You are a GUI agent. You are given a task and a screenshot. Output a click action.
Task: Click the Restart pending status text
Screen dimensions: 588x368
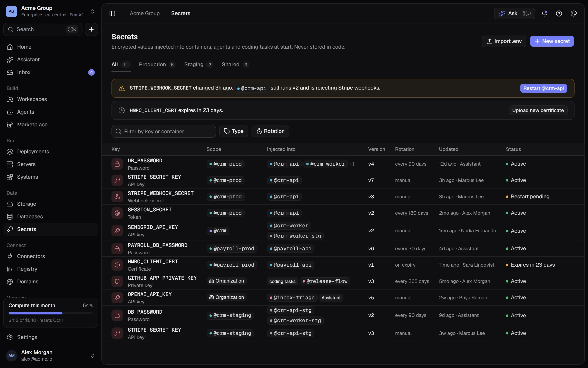[x=530, y=197]
